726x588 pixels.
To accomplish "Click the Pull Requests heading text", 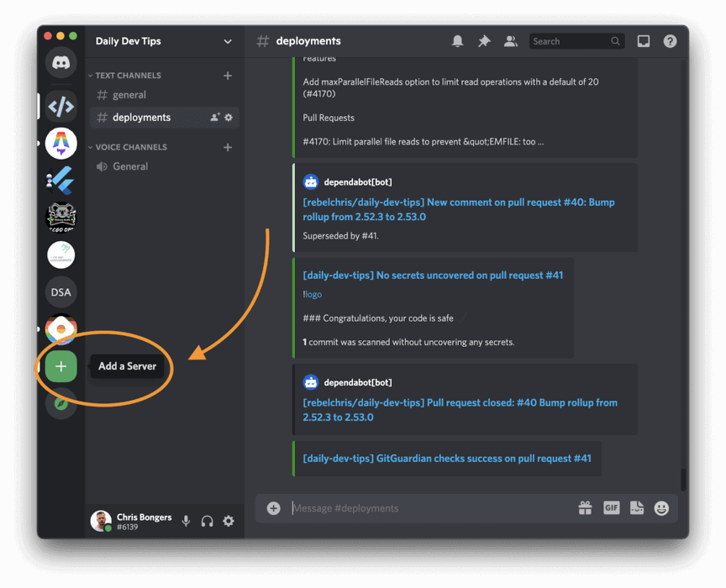I will click(x=329, y=118).
